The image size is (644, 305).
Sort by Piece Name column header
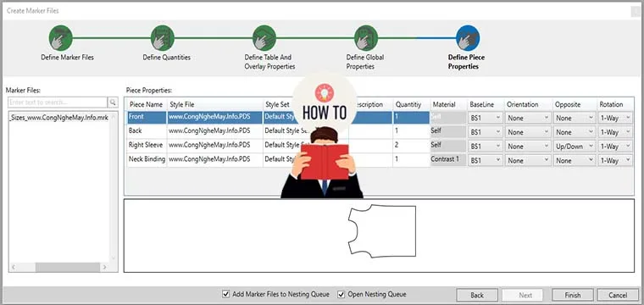147,104
